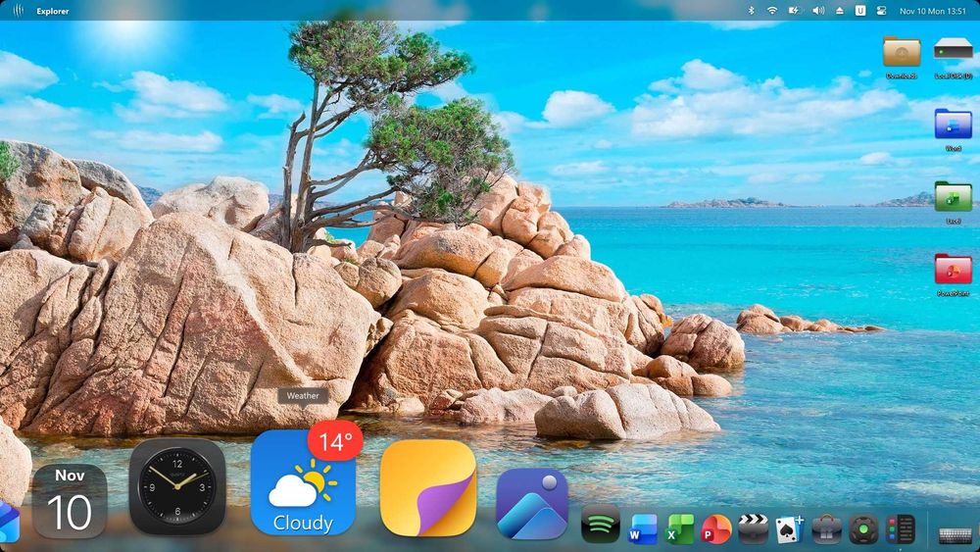Open Microsoft Word from the dock
This screenshot has height=552, width=980.
coord(643,528)
